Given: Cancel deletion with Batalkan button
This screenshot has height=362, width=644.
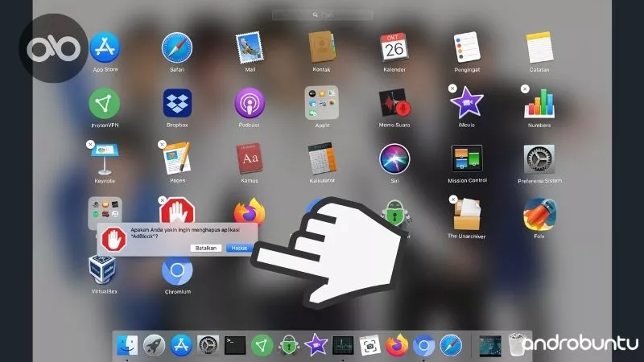Looking at the screenshot, I should pyautogui.click(x=206, y=248).
